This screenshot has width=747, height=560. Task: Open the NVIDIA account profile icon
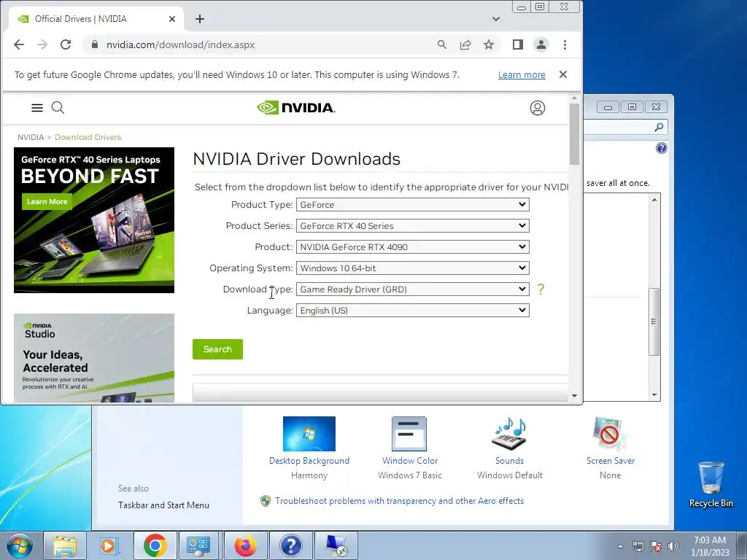pyautogui.click(x=538, y=108)
